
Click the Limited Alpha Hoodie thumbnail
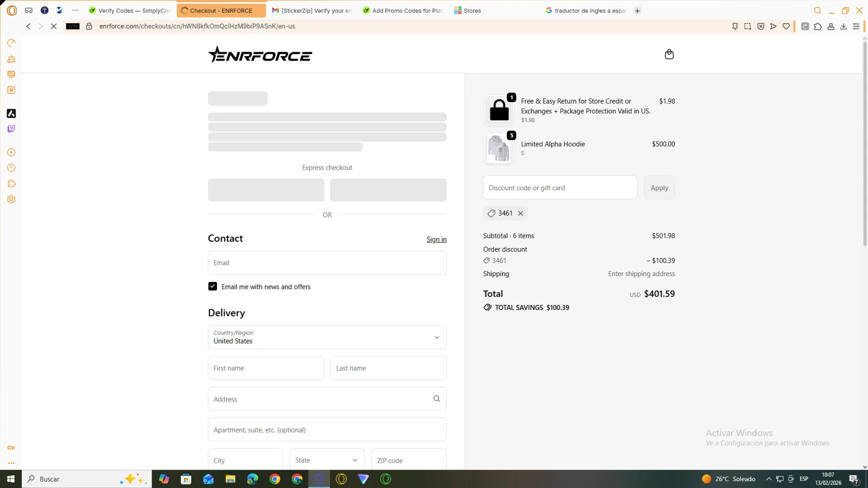(x=499, y=149)
